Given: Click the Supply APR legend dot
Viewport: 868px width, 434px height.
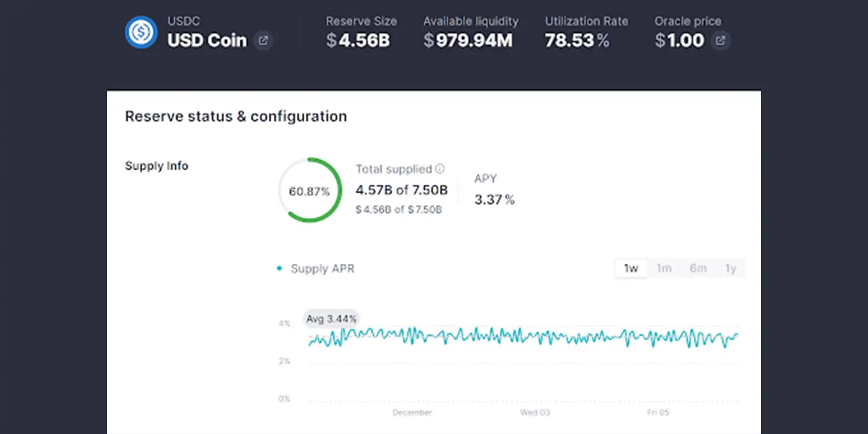Looking at the screenshot, I should 279,268.
